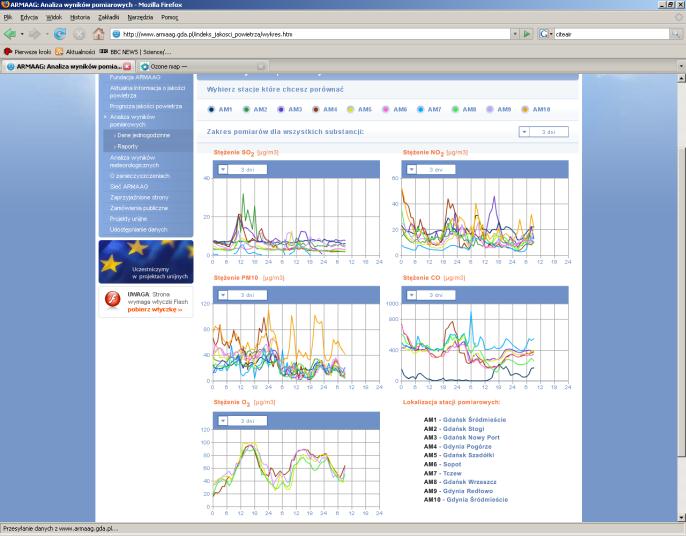Click the Flash player icon in UWAGA box

112,299
